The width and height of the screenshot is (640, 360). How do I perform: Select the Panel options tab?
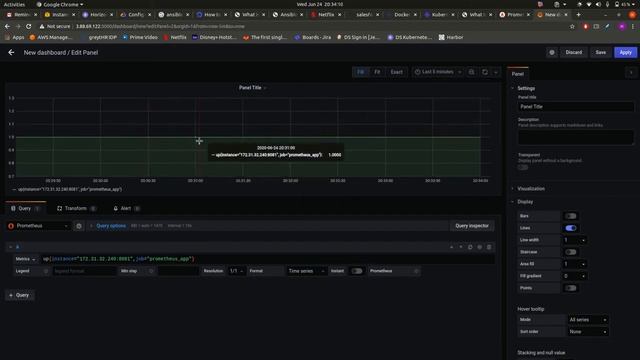pyautogui.click(x=518, y=74)
